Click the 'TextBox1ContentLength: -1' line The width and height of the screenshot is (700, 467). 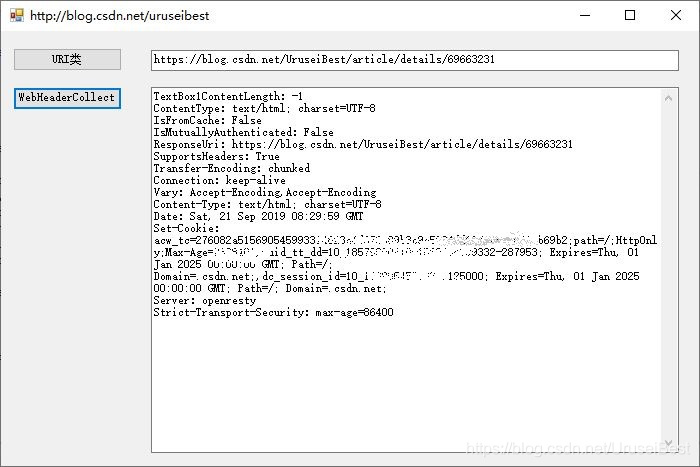[x=228, y=96]
